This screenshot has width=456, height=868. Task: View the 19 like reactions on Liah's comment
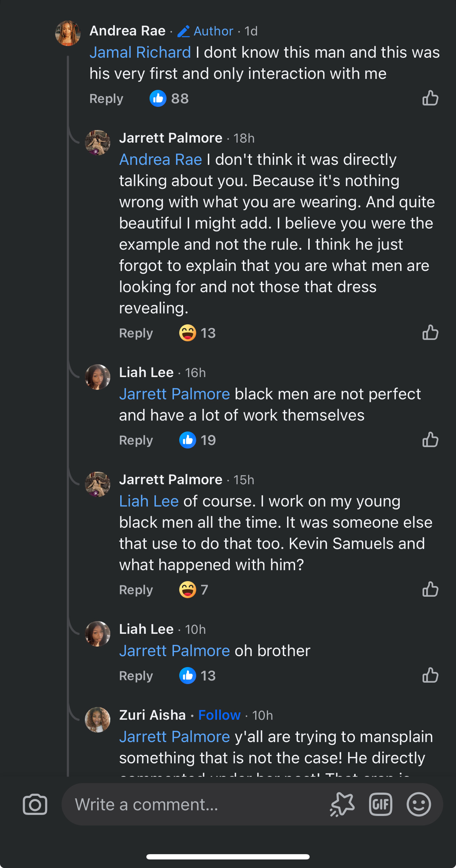point(198,440)
